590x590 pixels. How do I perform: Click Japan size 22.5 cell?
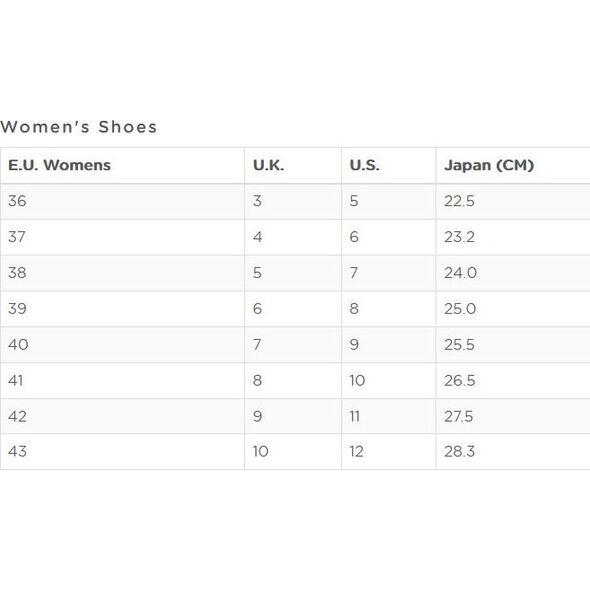[x=513, y=201]
